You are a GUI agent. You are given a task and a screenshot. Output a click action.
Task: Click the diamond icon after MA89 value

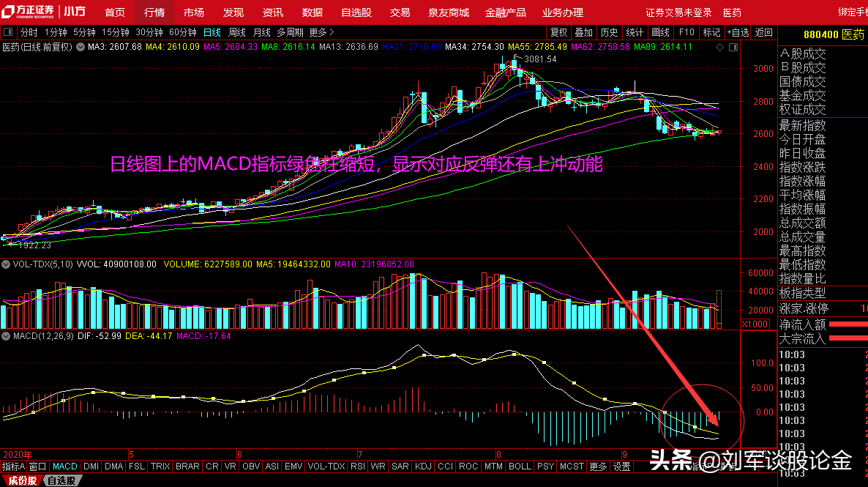click(719, 48)
